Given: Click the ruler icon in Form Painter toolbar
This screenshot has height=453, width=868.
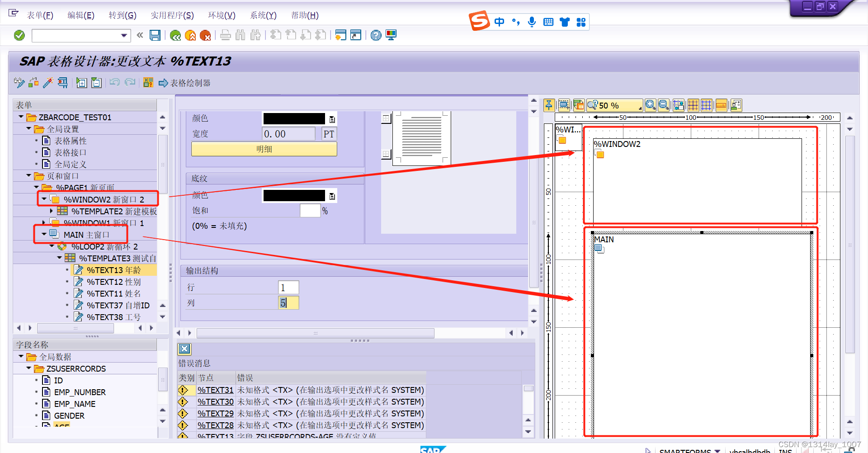Looking at the screenshot, I should (x=722, y=105).
